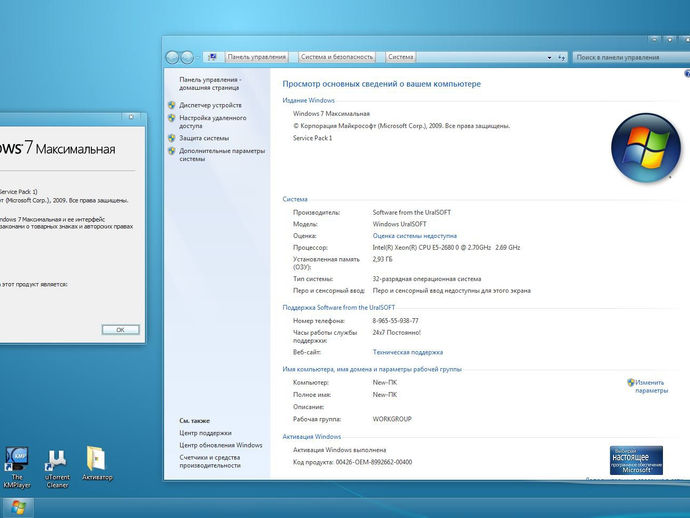Select 'Панель управления' breadcrumb
Viewport: 690px width, 518px height.
(x=257, y=57)
